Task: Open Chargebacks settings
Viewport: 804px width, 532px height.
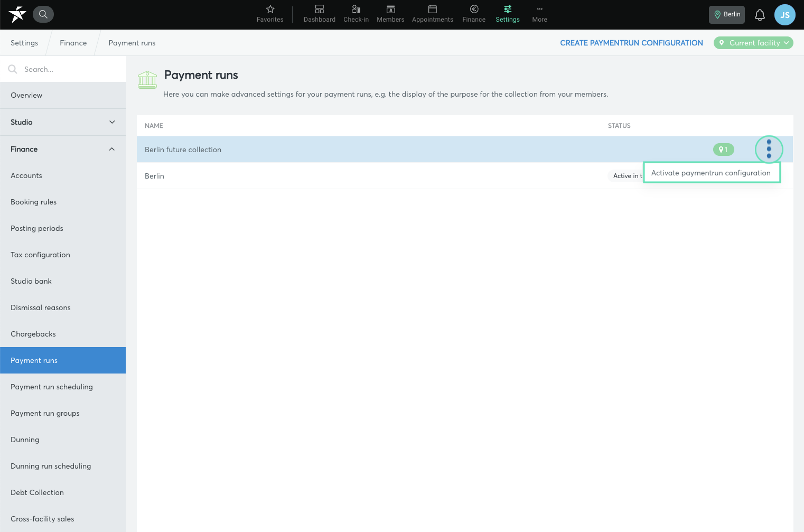Action: click(63, 334)
